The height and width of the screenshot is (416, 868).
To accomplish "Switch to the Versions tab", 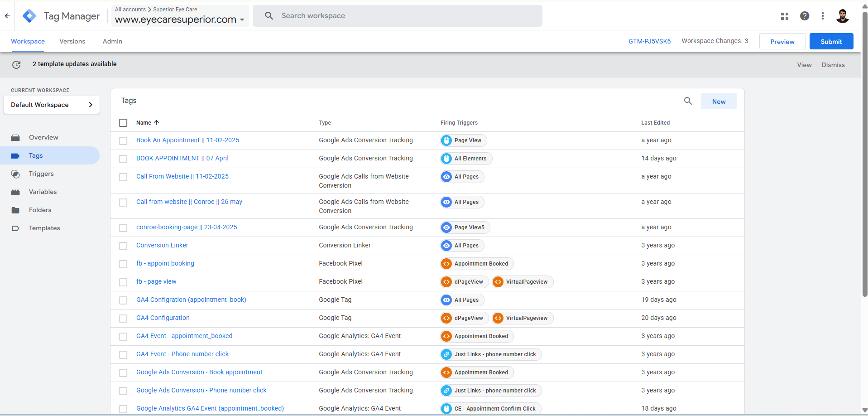I will pos(72,41).
